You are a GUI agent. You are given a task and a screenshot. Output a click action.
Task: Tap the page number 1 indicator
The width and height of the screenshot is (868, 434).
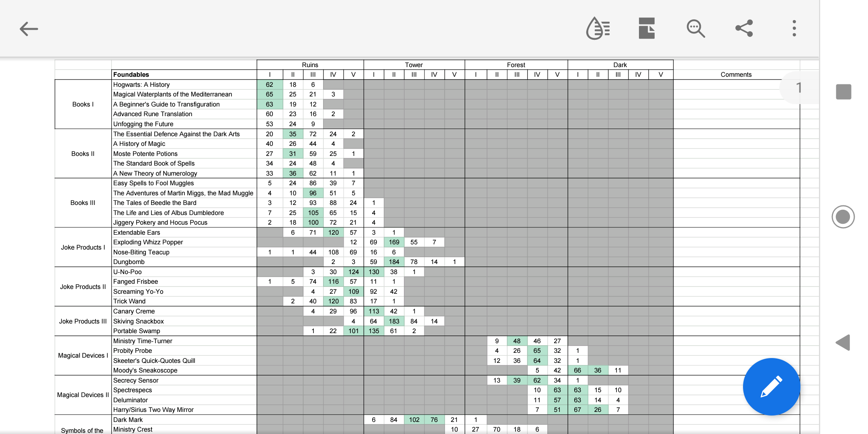point(798,88)
